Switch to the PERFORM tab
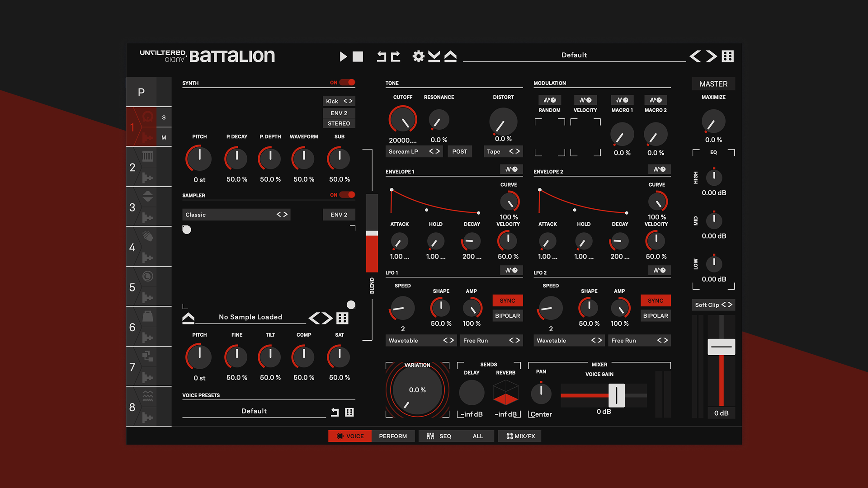Screen dimensions: 868x488 (x=392, y=436)
